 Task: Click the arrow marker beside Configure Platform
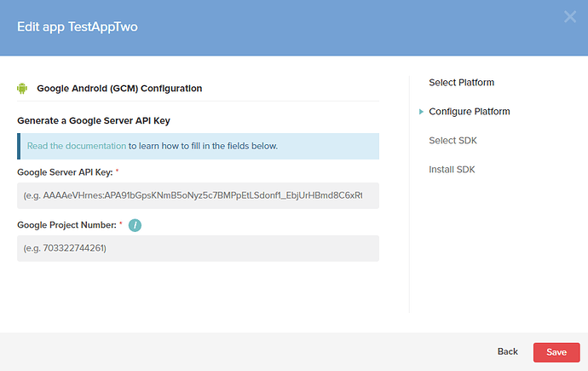coord(421,112)
